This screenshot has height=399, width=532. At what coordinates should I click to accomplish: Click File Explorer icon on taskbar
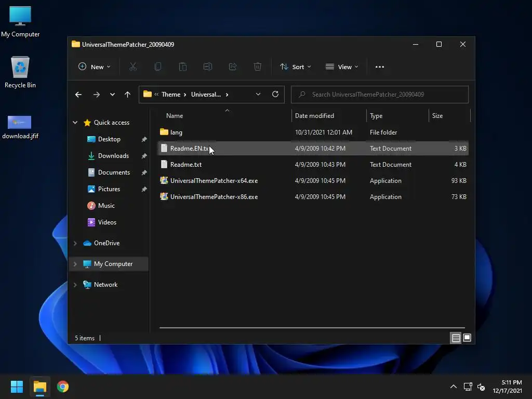pyautogui.click(x=40, y=387)
